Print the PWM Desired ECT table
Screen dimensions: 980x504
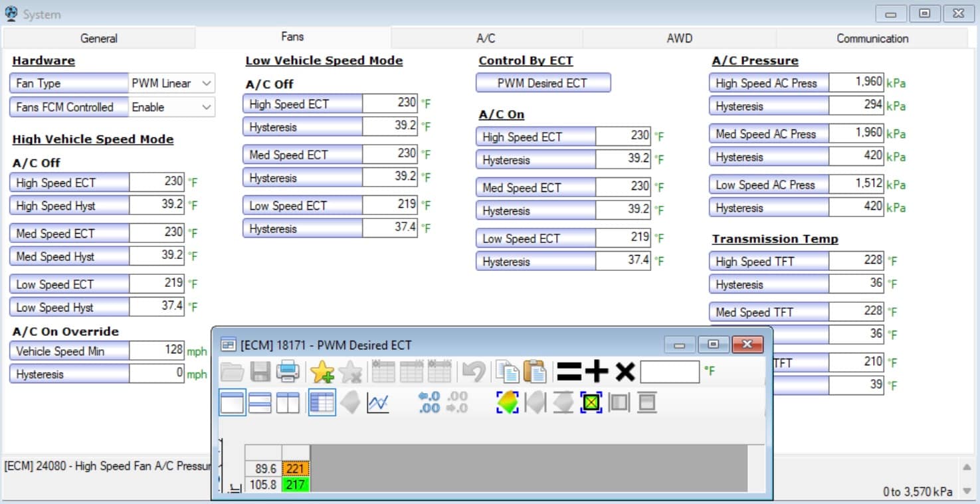(288, 372)
